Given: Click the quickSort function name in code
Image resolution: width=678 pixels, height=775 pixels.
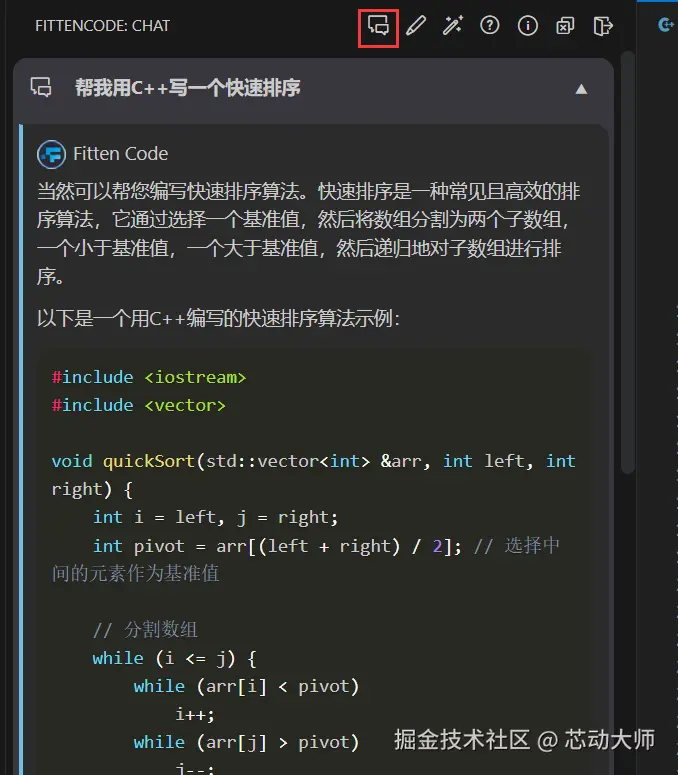Looking at the screenshot, I should [149, 461].
